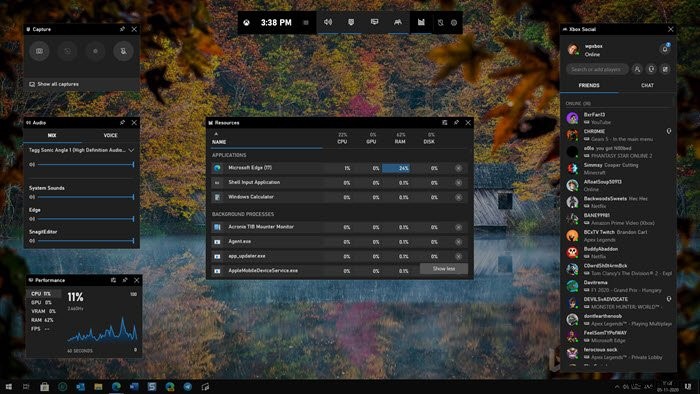Pin the Audio widget

(122, 122)
